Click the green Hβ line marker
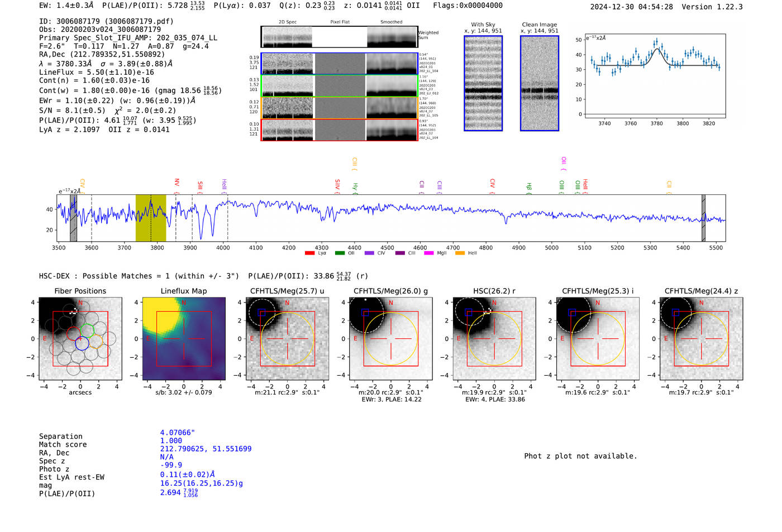 point(529,188)
